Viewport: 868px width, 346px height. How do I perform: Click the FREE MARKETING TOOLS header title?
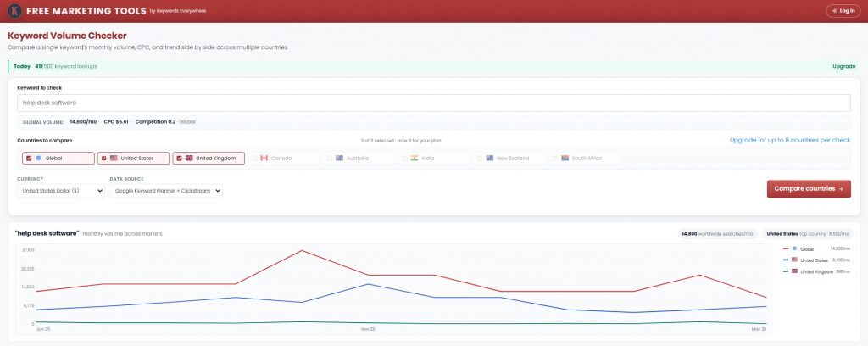[86, 10]
